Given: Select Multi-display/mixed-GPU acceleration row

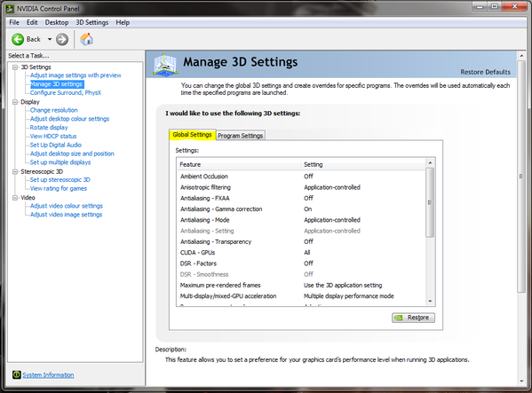Looking at the screenshot, I should pyautogui.click(x=301, y=296).
